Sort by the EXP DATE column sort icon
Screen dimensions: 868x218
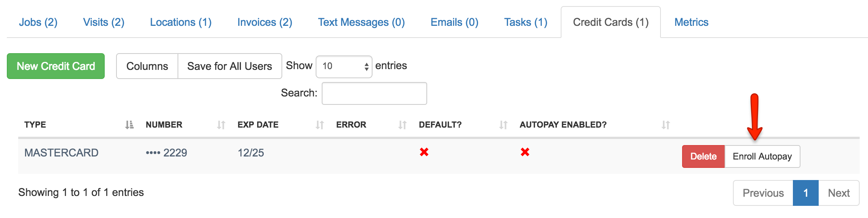(320, 125)
